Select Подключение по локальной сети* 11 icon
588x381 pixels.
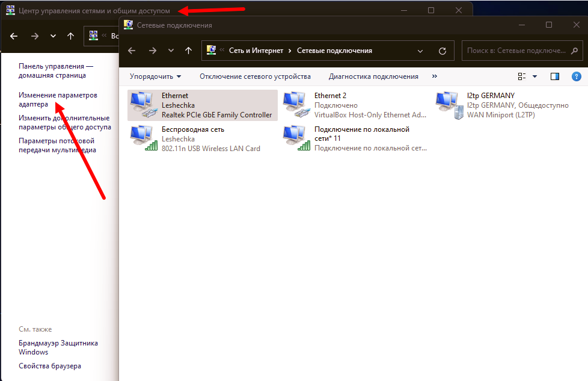[x=296, y=138]
